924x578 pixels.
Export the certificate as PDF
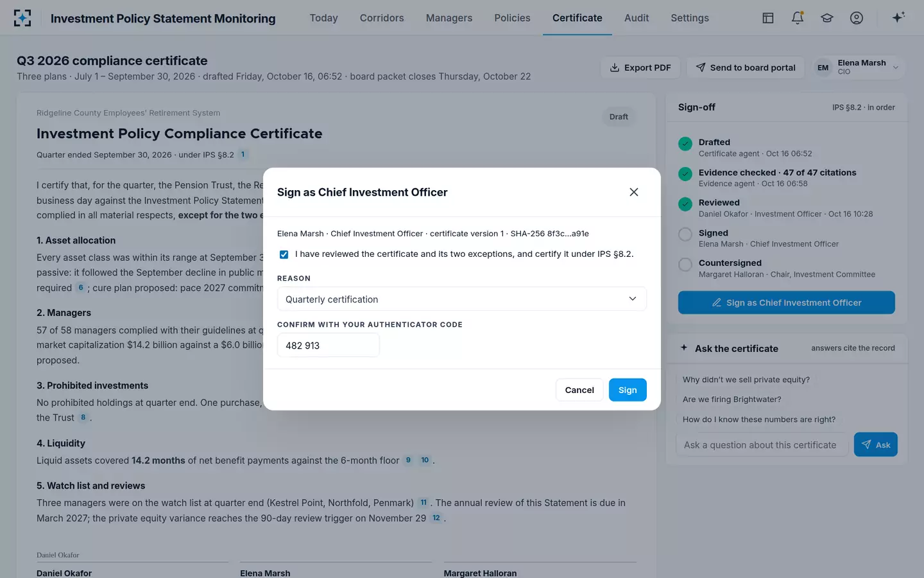coord(640,67)
